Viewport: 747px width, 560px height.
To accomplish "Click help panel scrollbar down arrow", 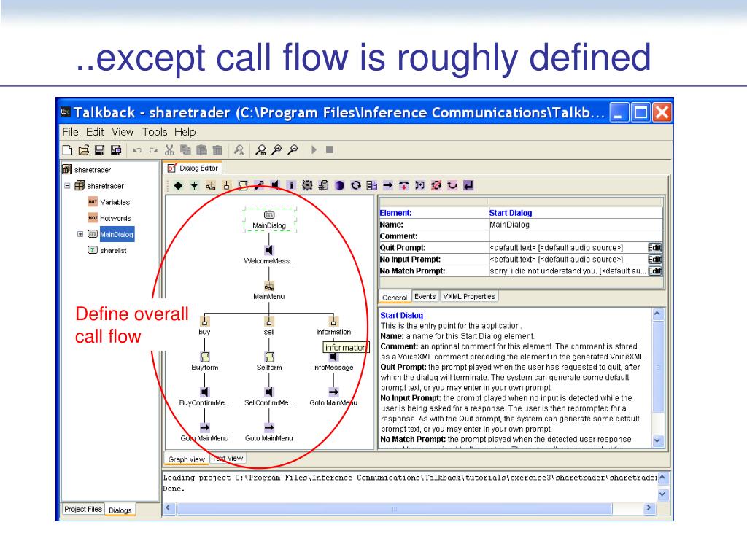I will pos(657,440).
